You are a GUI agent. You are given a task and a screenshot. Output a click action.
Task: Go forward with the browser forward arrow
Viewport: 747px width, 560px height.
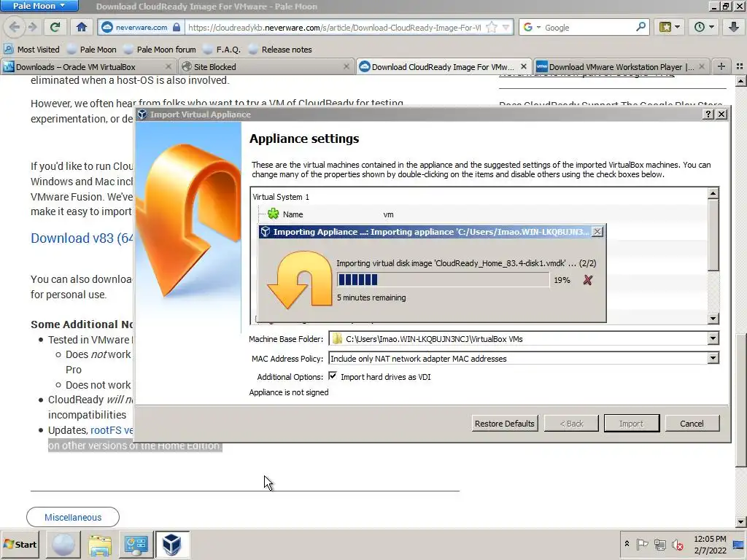tap(32, 27)
